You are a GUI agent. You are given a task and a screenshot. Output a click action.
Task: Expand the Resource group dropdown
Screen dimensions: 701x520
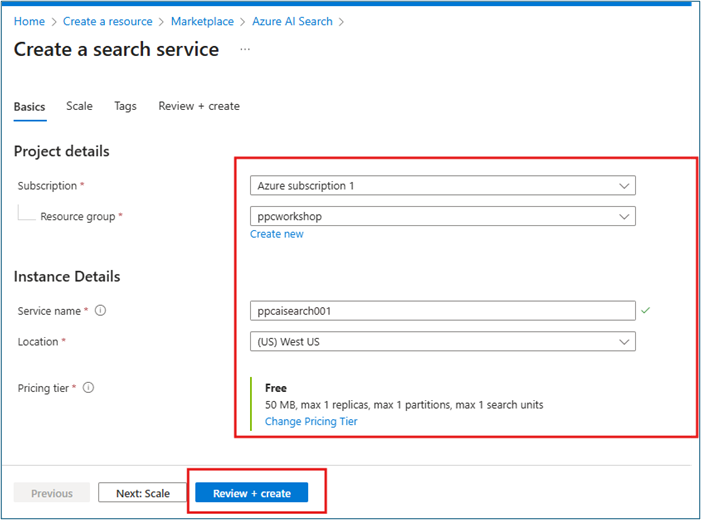[443, 216]
